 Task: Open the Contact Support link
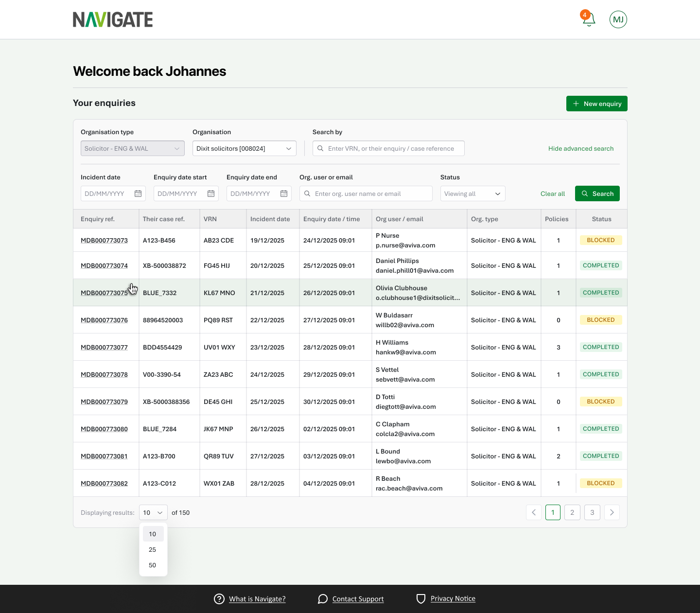358,599
